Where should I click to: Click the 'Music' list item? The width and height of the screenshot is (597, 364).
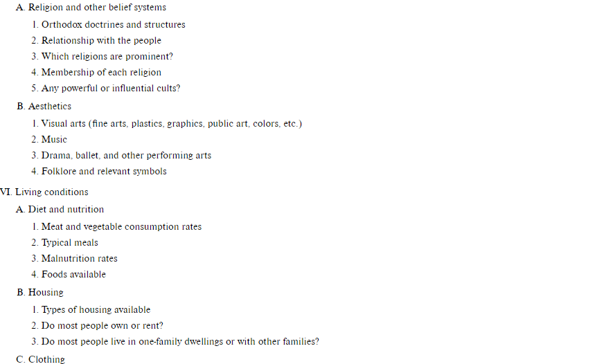tap(54, 140)
